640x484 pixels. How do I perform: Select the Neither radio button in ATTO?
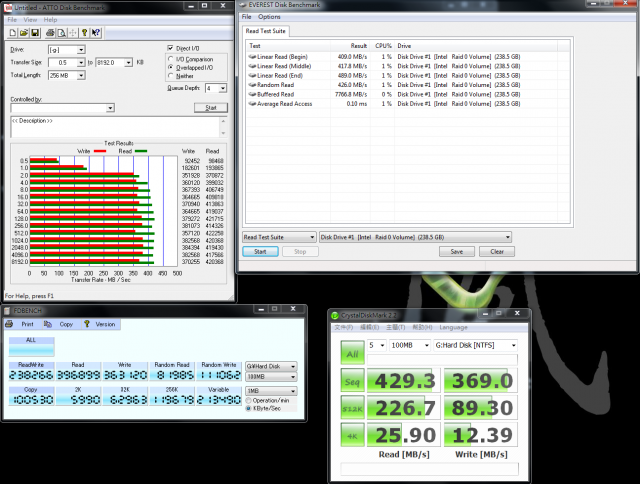tap(171, 76)
